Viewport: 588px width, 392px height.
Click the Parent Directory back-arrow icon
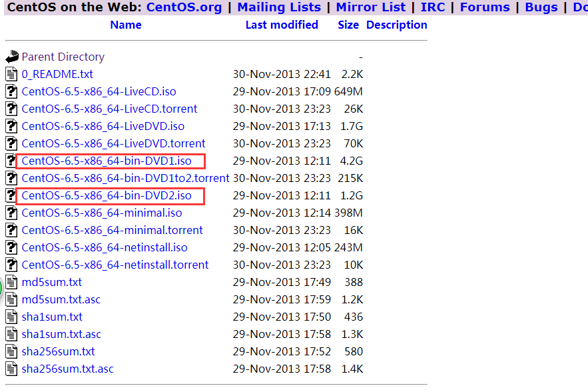12,57
